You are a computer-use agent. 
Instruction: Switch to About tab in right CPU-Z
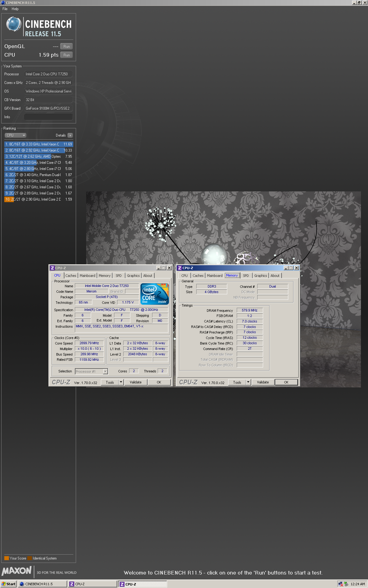point(275,276)
